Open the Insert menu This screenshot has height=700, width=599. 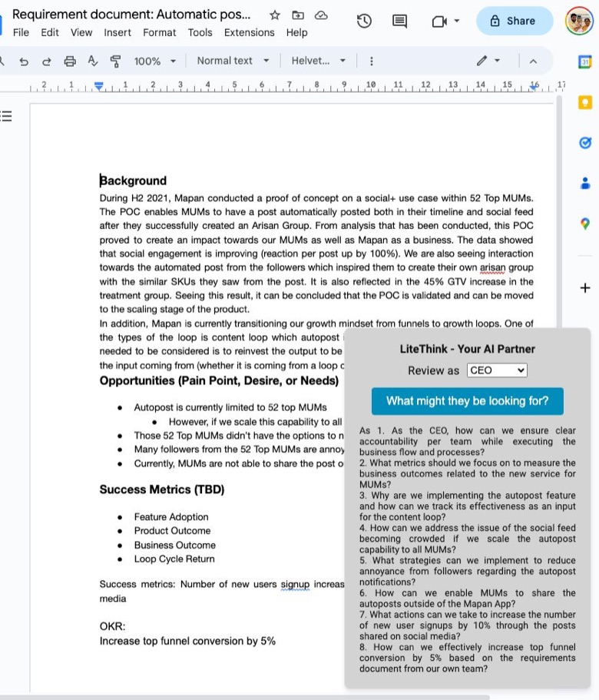click(117, 32)
